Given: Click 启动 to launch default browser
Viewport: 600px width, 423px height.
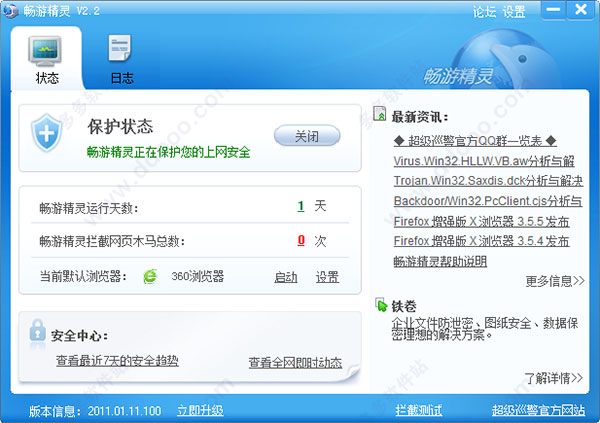Looking at the screenshot, I should pos(286,277).
